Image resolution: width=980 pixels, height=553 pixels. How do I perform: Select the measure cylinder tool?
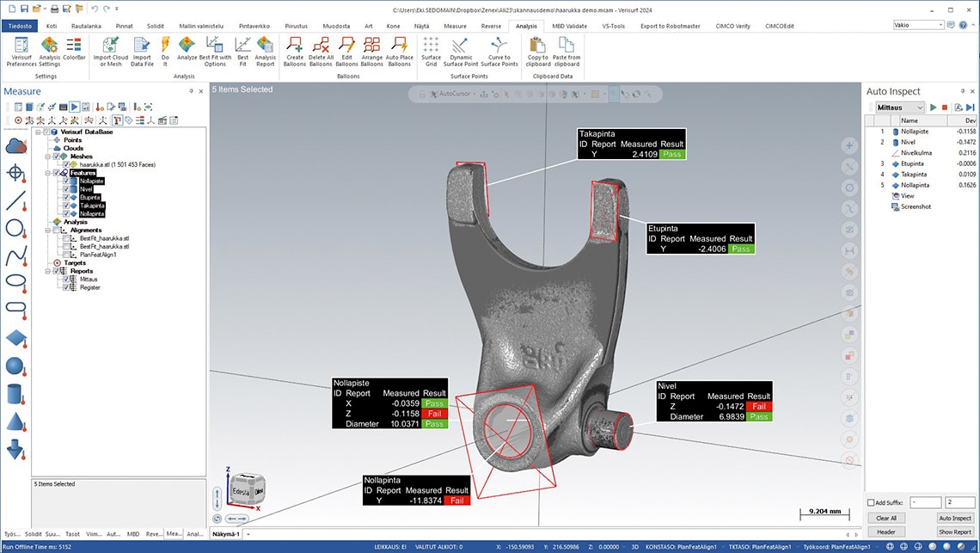tap(15, 394)
